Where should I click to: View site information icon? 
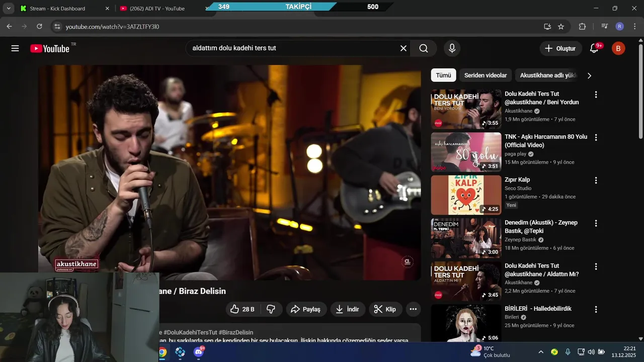point(57,27)
